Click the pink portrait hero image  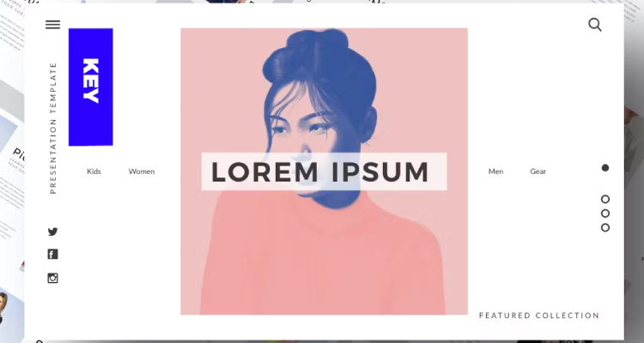click(x=324, y=171)
